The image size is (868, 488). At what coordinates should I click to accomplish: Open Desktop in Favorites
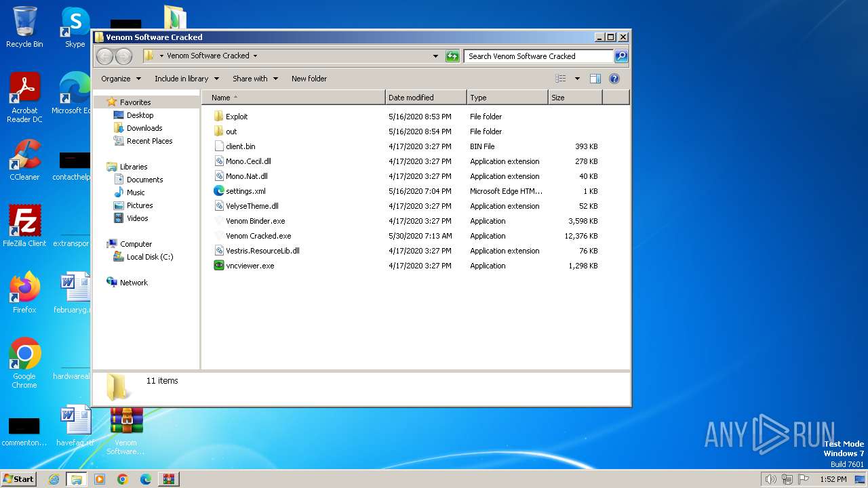click(140, 115)
